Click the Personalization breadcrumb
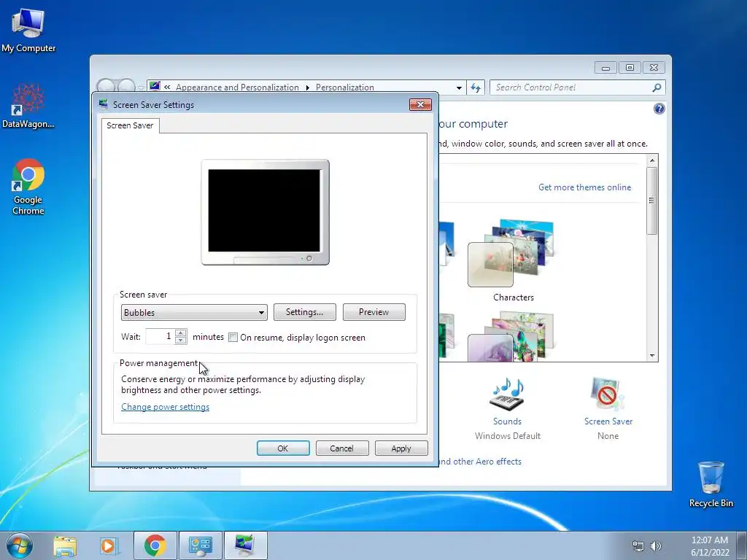This screenshot has width=747, height=560. pyautogui.click(x=345, y=87)
